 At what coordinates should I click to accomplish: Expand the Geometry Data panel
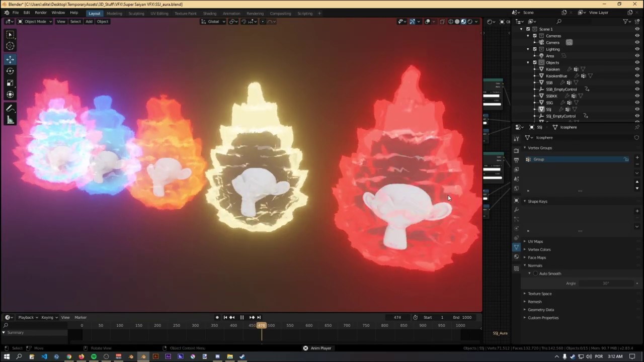[x=525, y=310]
